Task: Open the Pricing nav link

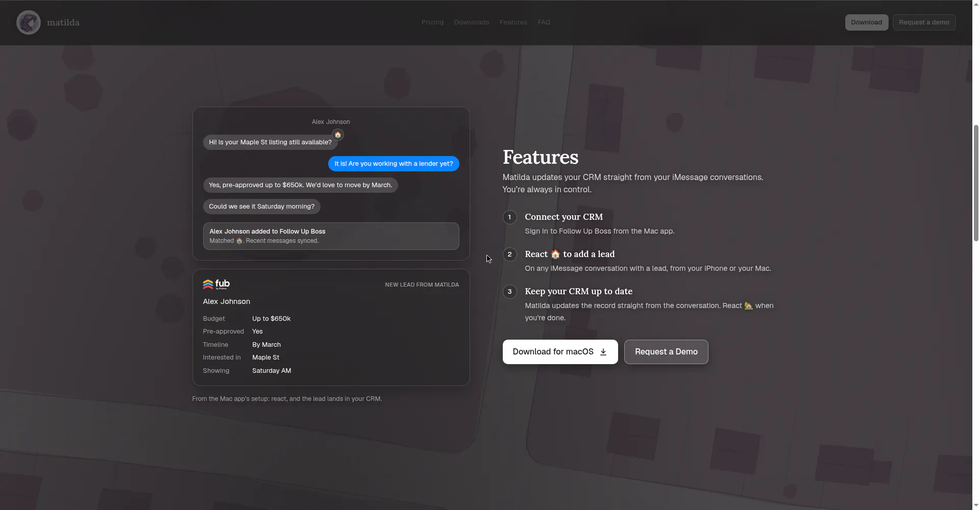Action: pos(432,22)
